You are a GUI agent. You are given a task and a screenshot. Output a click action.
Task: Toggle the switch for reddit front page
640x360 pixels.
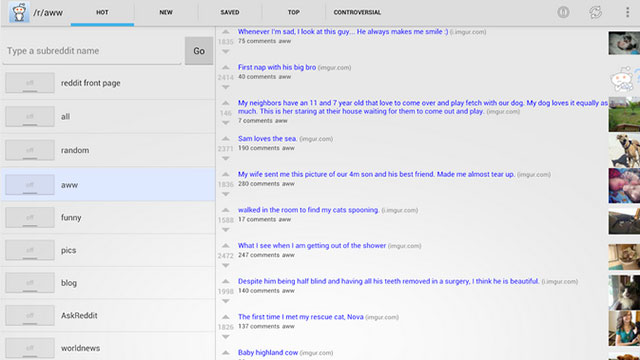(30, 83)
